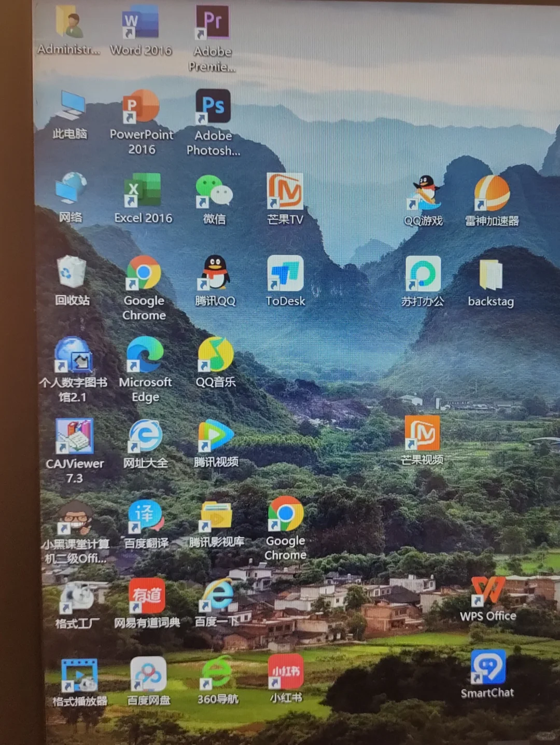Open the WPS Office shortcut

pyautogui.click(x=488, y=592)
